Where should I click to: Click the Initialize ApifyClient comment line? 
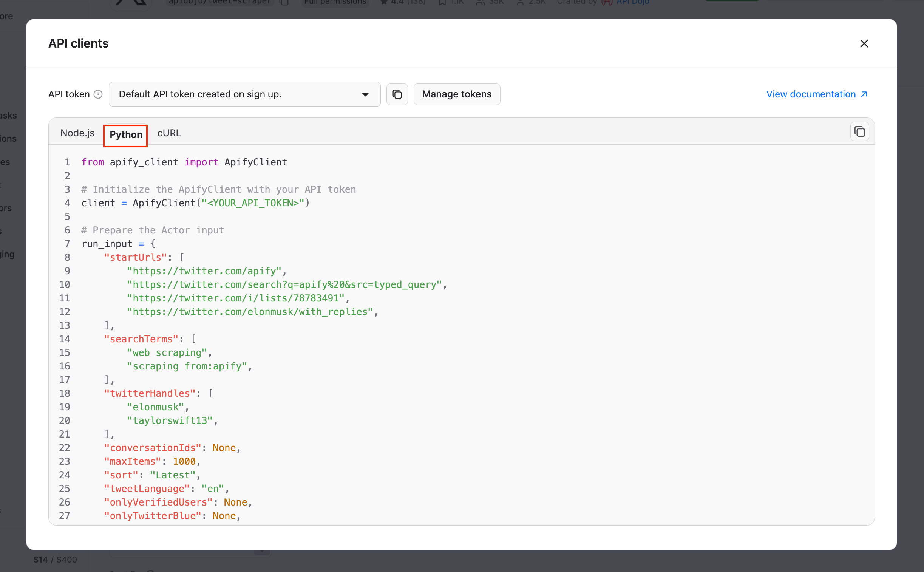pos(219,190)
